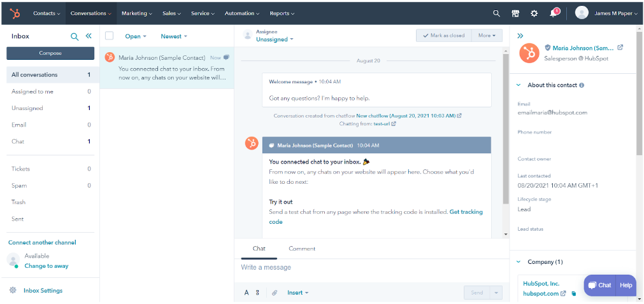Open settings gear in top bar
Screen dimensions: 644x304
point(534,13)
